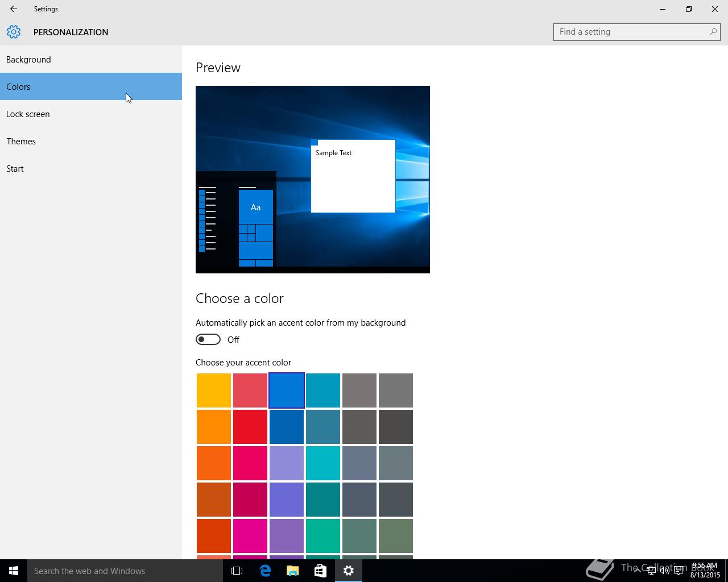Screen dimensions: 728x582
Task: Go to Lock screen settings
Action: 91,114
